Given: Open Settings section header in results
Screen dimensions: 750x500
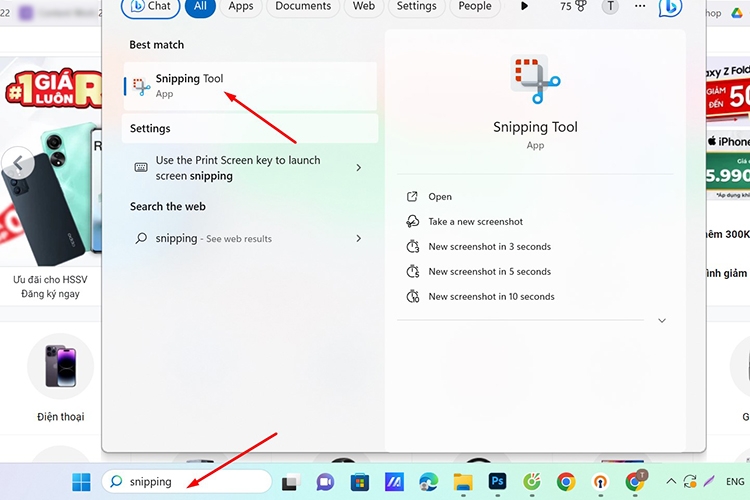Looking at the screenshot, I should [x=250, y=128].
